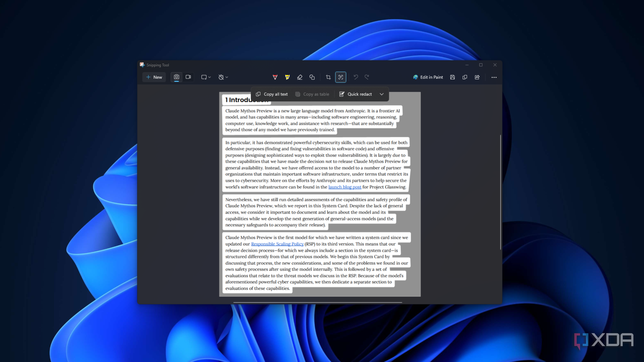The height and width of the screenshot is (362, 644).
Task: Click the New snip button
Action: click(154, 77)
